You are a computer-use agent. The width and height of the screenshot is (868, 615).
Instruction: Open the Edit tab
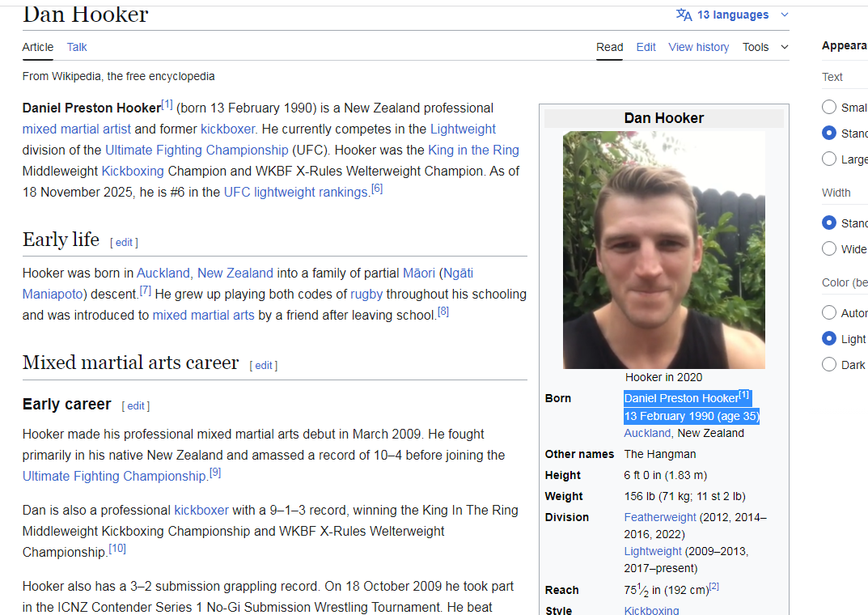[646, 47]
